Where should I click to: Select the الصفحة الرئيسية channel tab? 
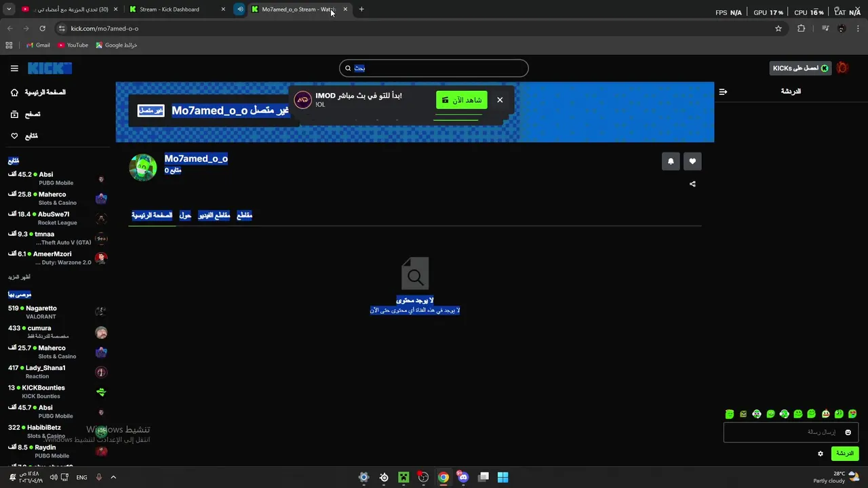point(152,216)
